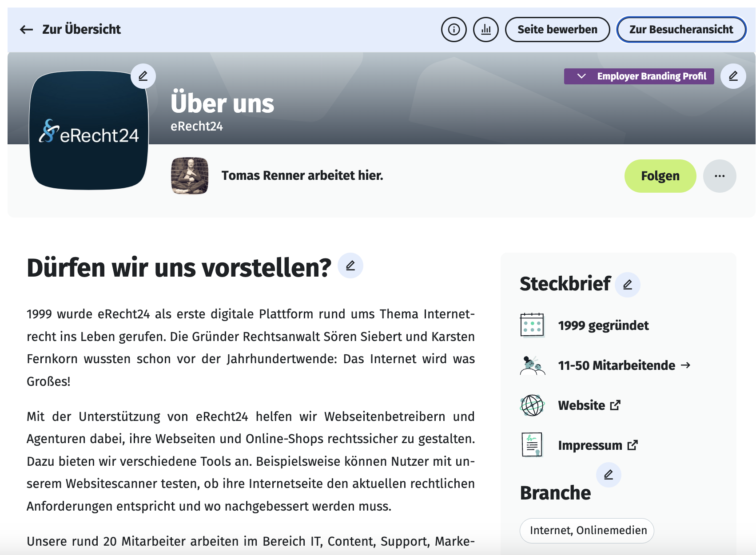Edit the 'Dürfen wir uns vorstellen?' section
The width and height of the screenshot is (756, 555).
click(350, 266)
